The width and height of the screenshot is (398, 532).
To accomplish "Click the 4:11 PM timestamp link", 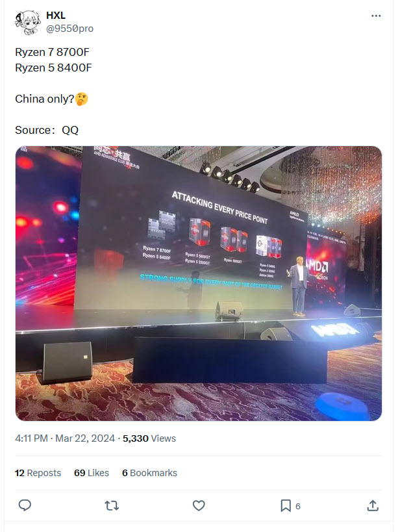I will pos(31,438).
